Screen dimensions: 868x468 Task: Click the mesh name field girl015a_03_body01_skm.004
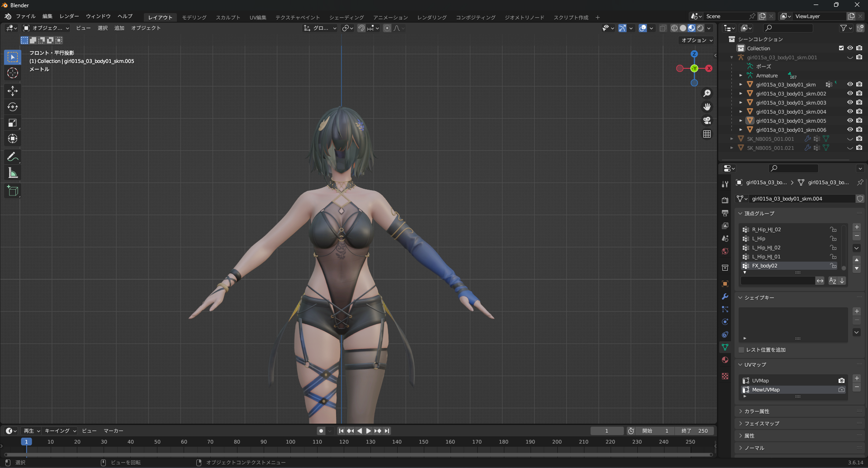point(802,199)
